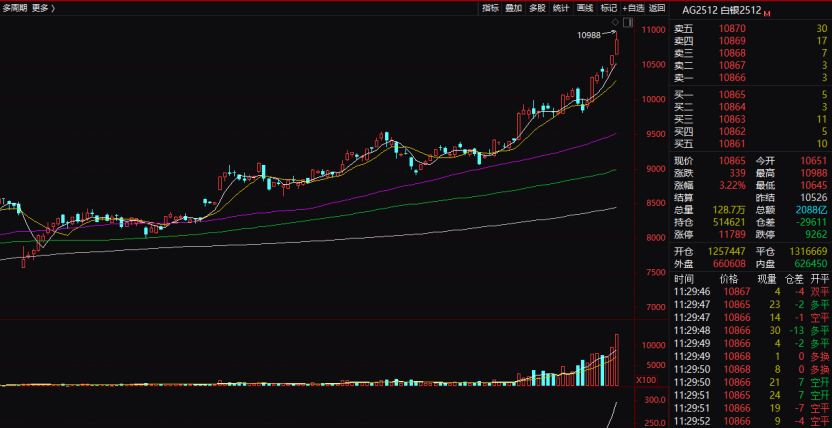Click the 300.0 indicator axis label
Screen dimensions: 832x428
655,399
